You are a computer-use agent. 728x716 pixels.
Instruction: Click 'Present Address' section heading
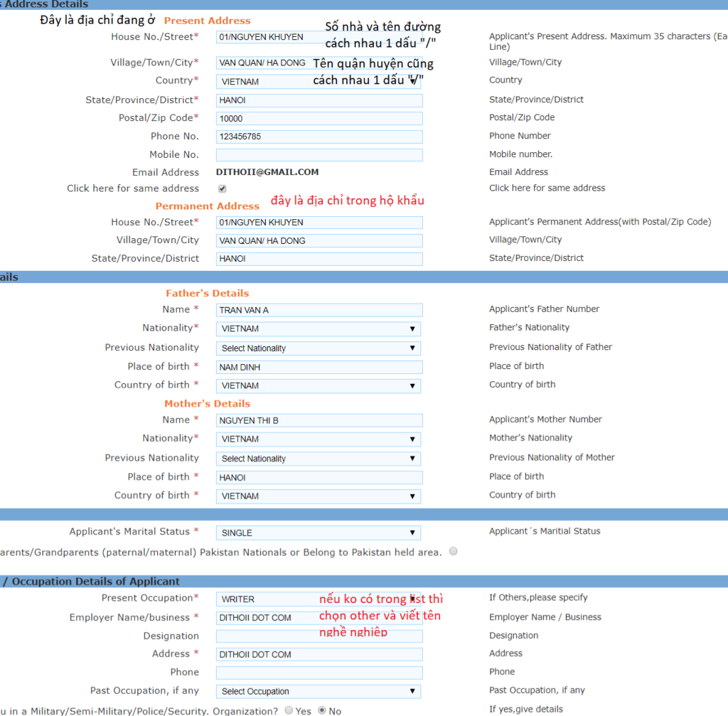[207, 21]
